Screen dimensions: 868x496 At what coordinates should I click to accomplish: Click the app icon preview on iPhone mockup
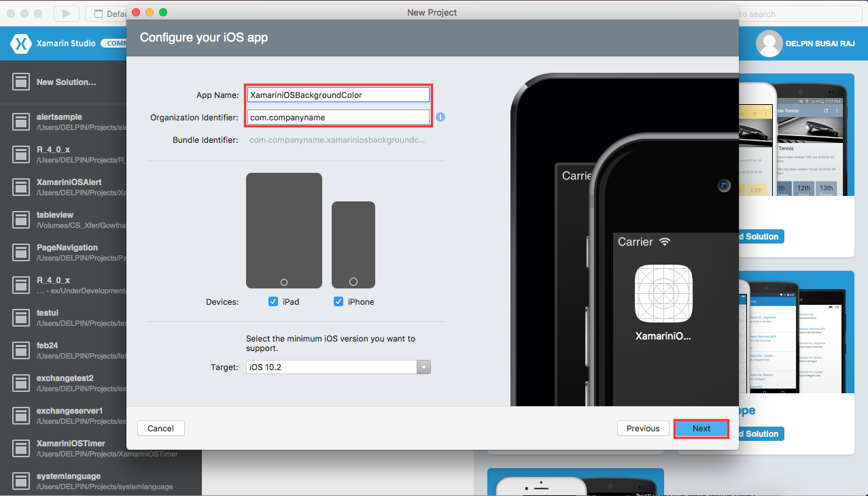663,294
